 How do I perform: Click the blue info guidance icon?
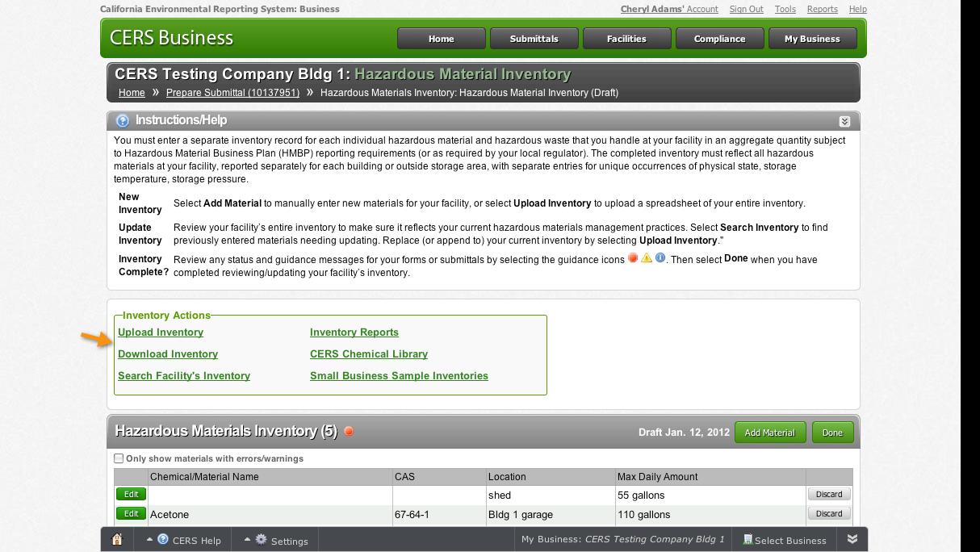[x=660, y=259]
